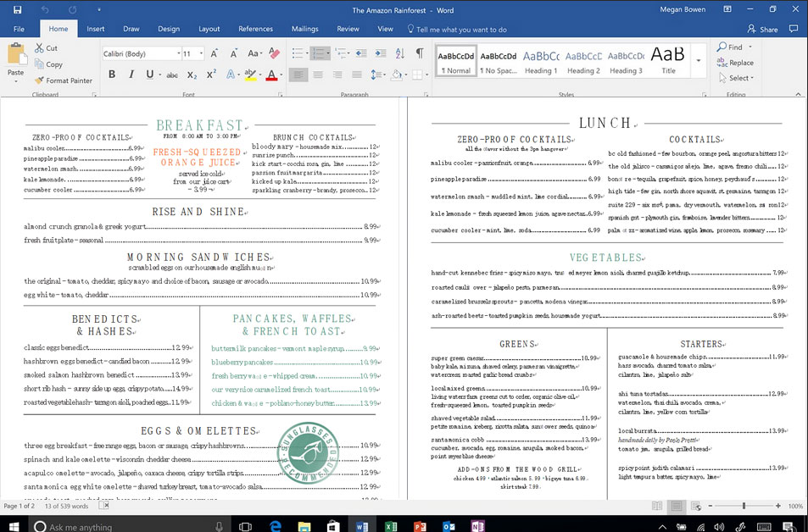808x532 pixels.
Task: Collapse the ribbon with the chevron arrow
Action: pos(798,94)
